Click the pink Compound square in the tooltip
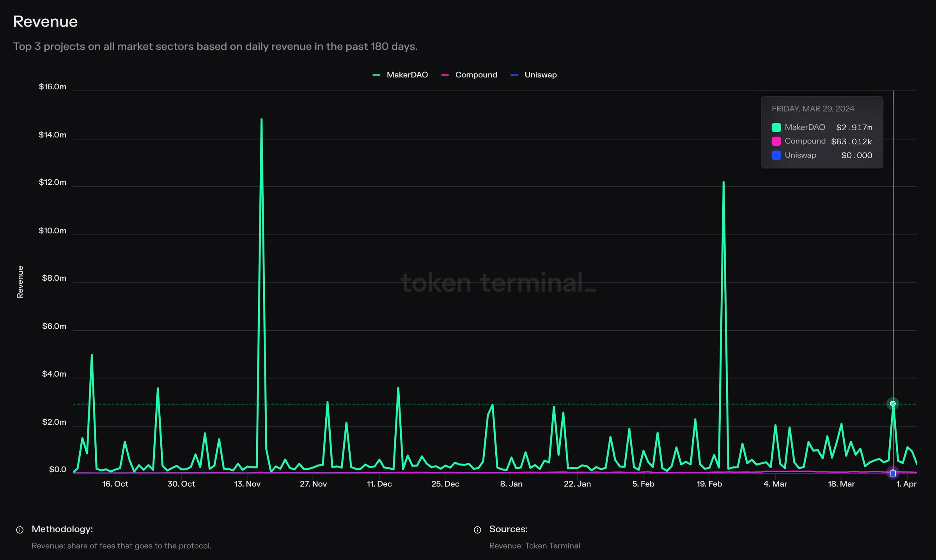The height and width of the screenshot is (560, 936). [x=776, y=141]
